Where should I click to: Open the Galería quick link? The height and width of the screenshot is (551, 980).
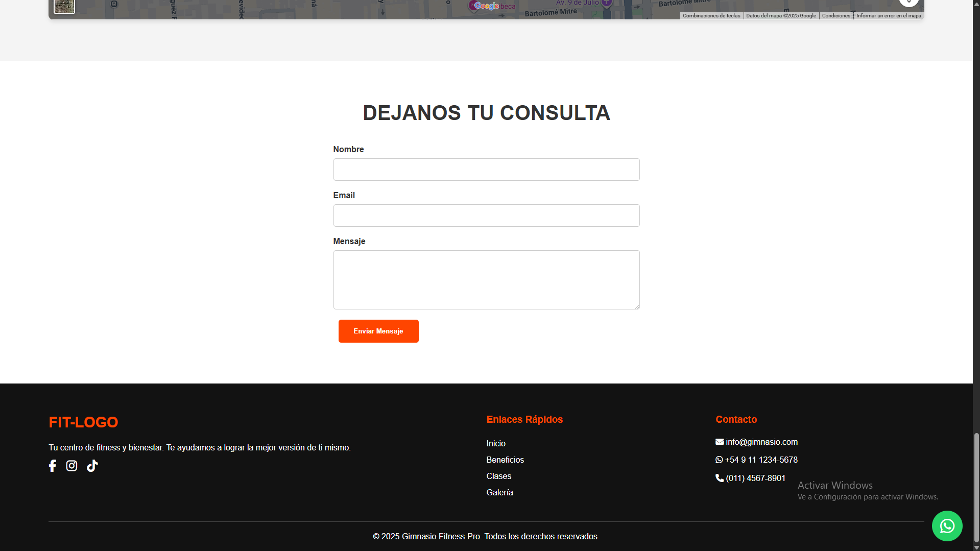coord(500,492)
